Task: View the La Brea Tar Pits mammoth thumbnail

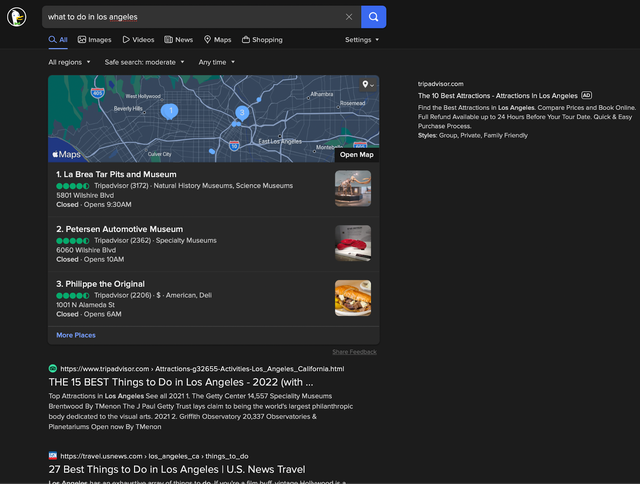Action: click(x=353, y=188)
